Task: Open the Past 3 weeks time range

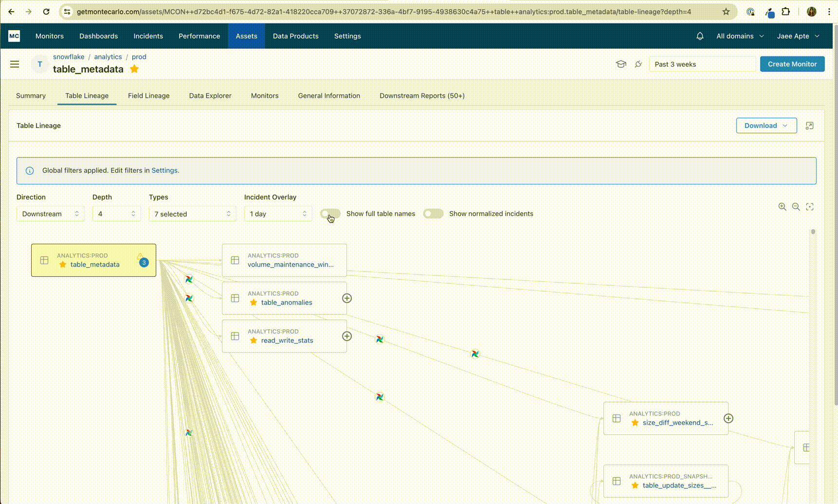Action: pyautogui.click(x=703, y=64)
